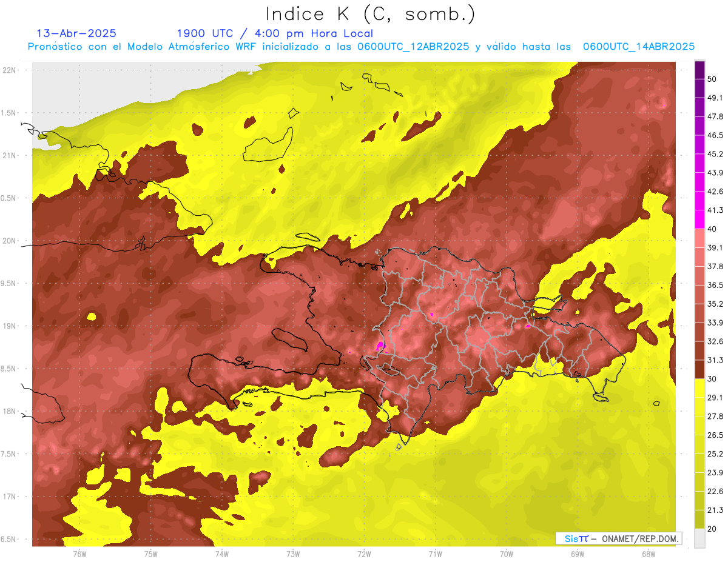Click the "19N" latitude label

[10, 326]
